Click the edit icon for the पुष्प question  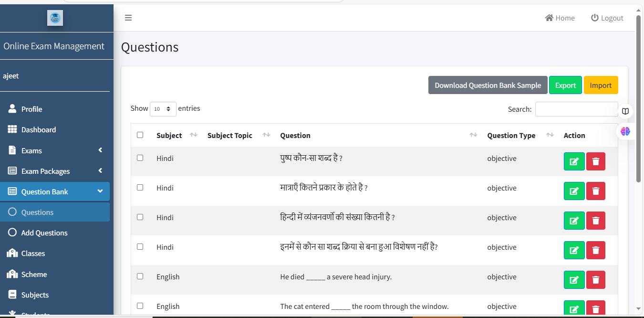coord(574,161)
